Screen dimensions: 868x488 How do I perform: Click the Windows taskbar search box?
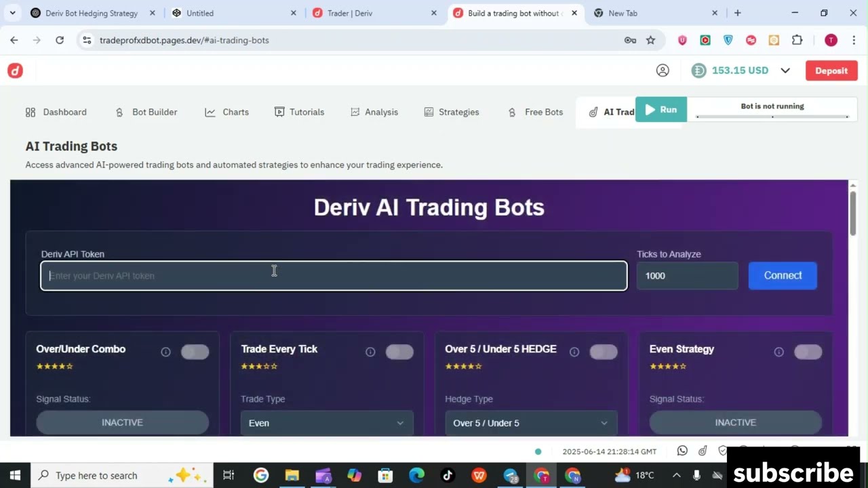click(122, 475)
